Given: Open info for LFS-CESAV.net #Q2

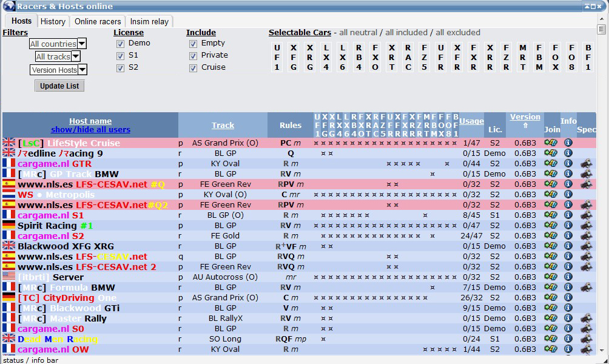Looking at the screenshot, I should point(568,204).
